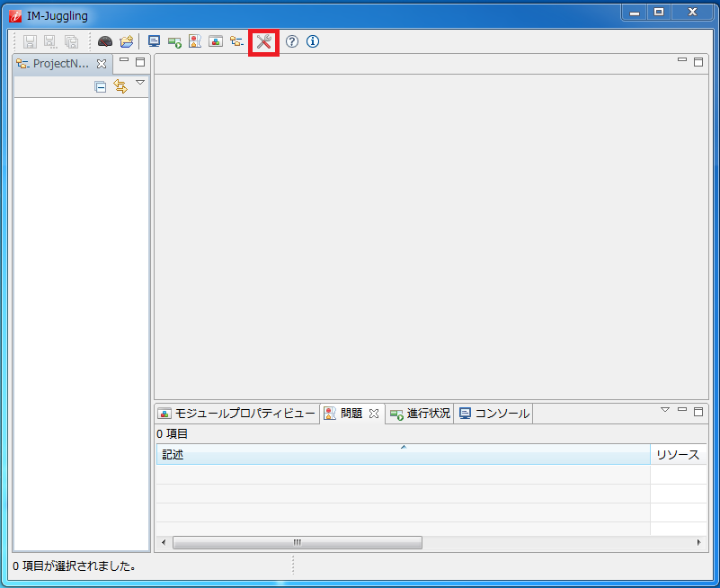Click the Save As toolbar icon
The height and width of the screenshot is (588, 720).
tap(50, 41)
